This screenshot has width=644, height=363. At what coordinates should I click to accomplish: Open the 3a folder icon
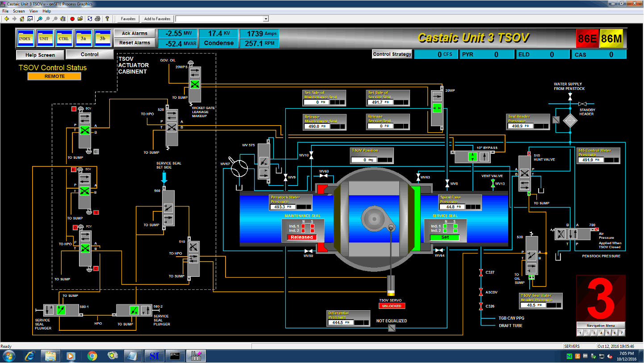point(84,38)
